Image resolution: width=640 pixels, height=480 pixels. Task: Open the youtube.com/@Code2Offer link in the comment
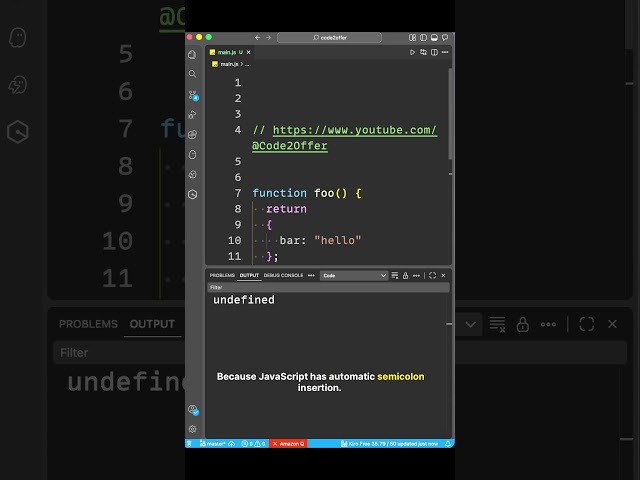(344, 138)
